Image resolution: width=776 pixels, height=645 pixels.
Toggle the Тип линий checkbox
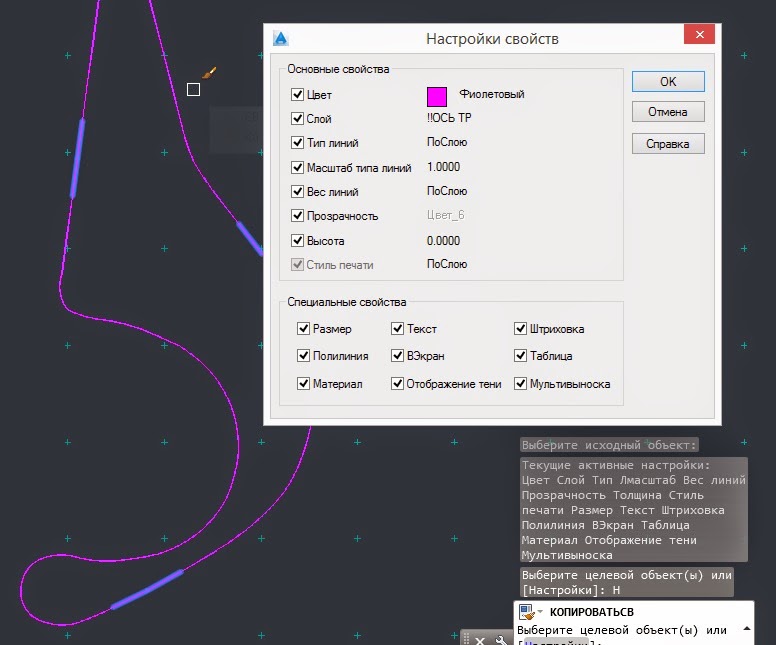click(x=297, y=143)
